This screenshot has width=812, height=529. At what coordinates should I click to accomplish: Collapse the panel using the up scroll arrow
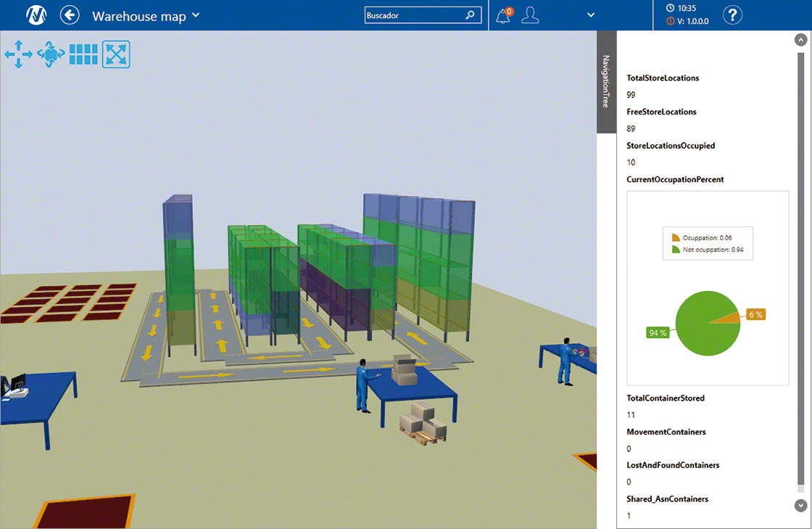pos(800,39)
